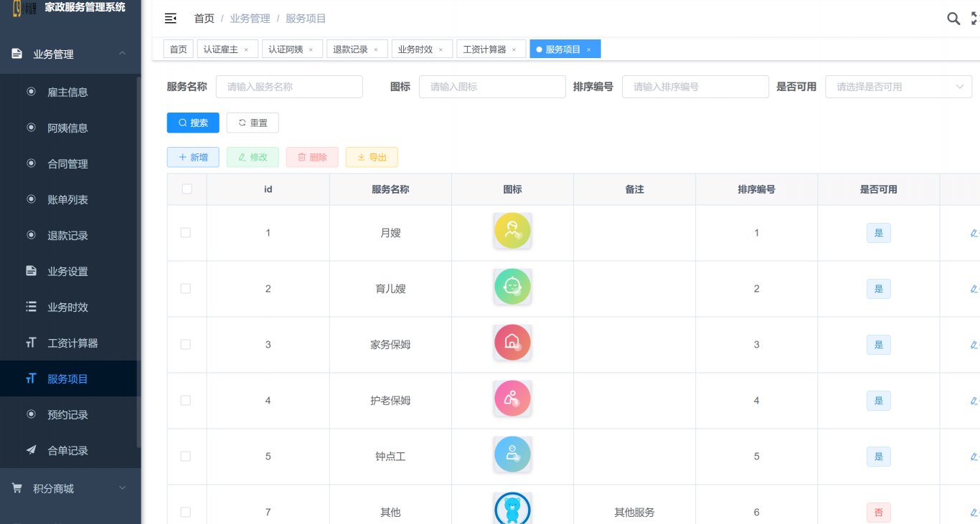Switch to the 首页 tab

[179, 49]
